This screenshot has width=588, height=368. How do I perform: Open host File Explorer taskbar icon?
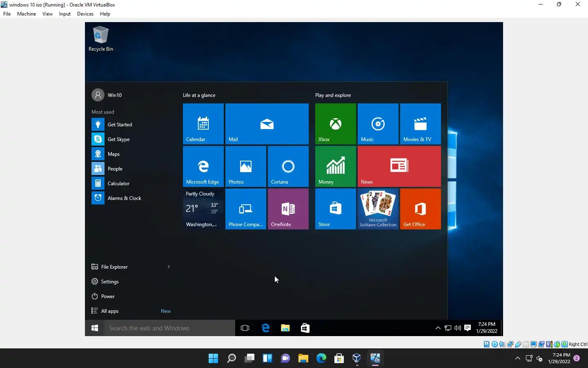click(303, 359)
